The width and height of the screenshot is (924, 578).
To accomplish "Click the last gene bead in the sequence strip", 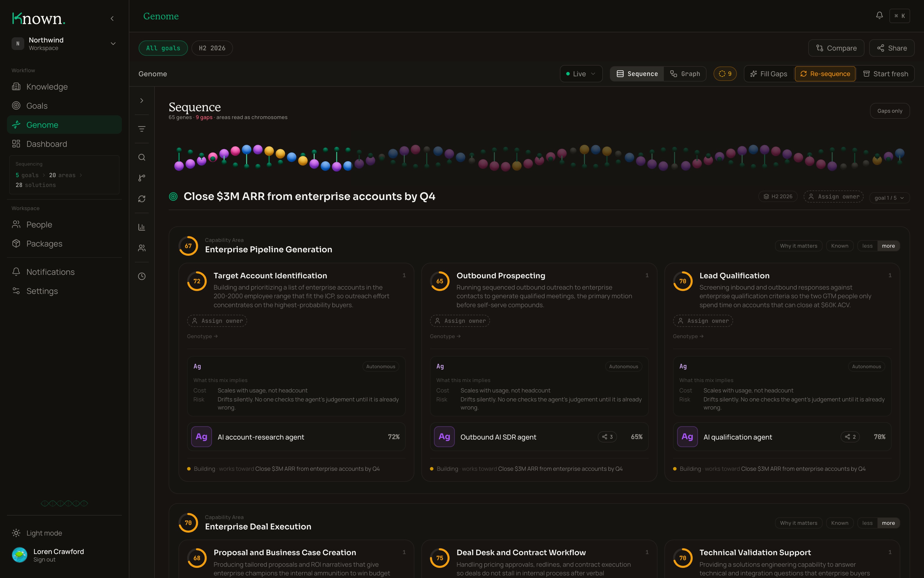I will (900, 153).
